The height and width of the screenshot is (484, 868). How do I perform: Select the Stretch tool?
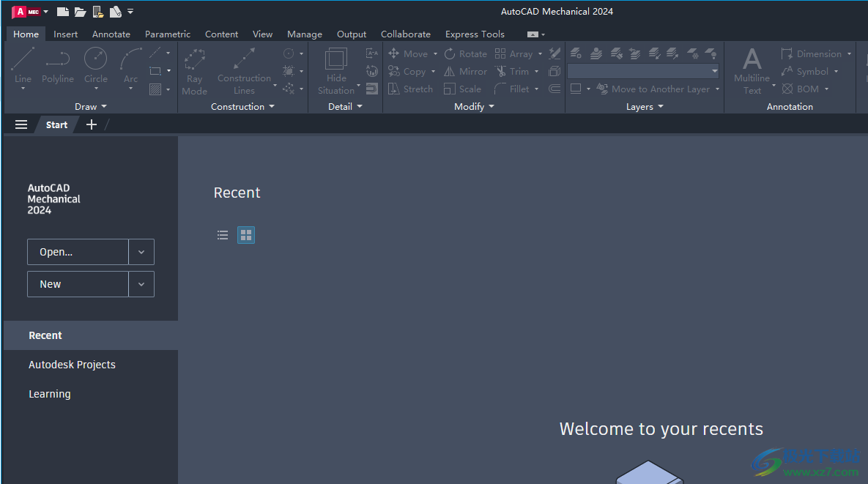coord(410,88)
